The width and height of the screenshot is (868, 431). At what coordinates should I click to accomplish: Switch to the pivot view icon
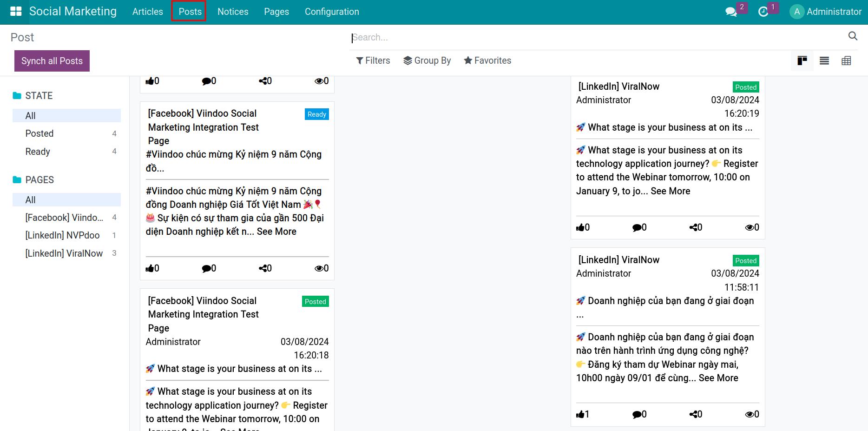pyautogui.click(x=847, y=60)
